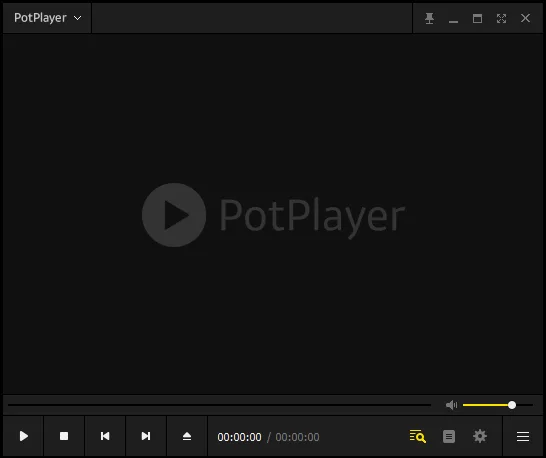Click the volume slider track
The height and width of the screenshot is (458, 546).
[498, 405]
